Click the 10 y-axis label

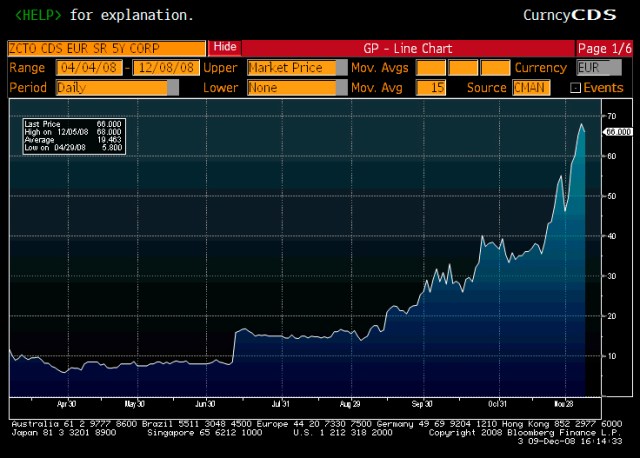coord(611,356)
